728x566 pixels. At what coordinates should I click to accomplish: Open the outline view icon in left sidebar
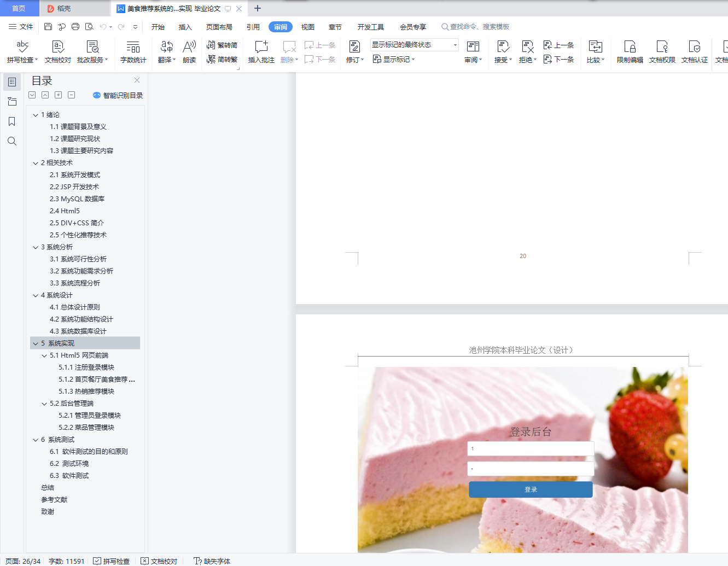12,82
